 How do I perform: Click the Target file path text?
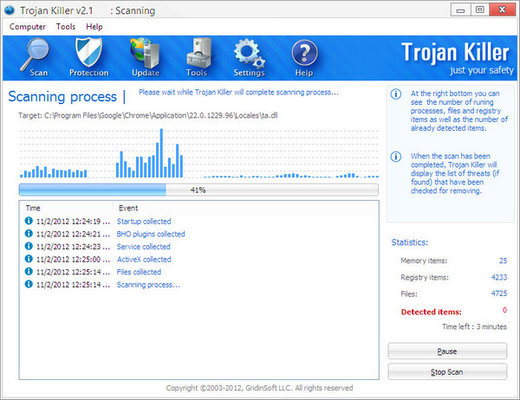(148, 115)
